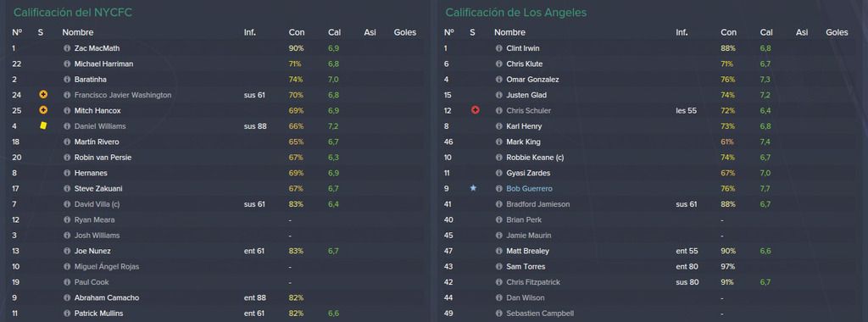Open info icon next to Robbie Keane
Screen dimensions: 868x322
(498, 158)
